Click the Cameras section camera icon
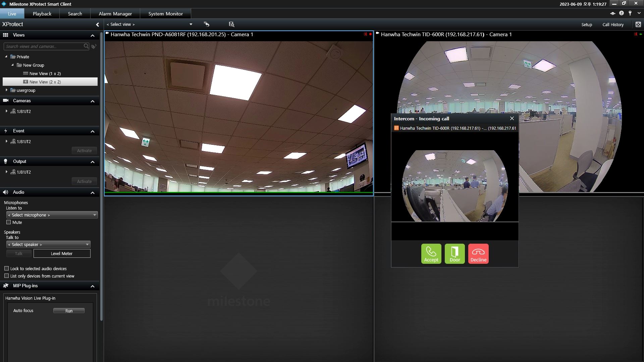Screen dimensions: 644x362 [x=5, y=101]
